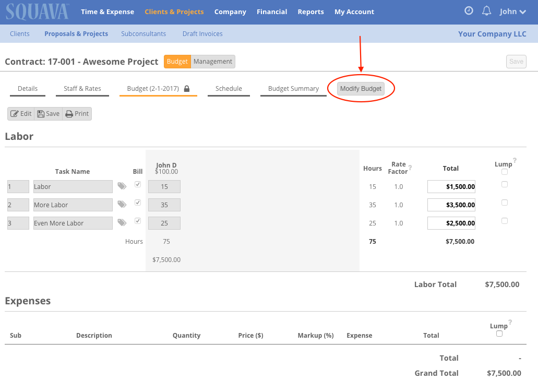Screen dimensions: 538x392
Task: Switch to the Staff & Rates tab
Action: 82,88
